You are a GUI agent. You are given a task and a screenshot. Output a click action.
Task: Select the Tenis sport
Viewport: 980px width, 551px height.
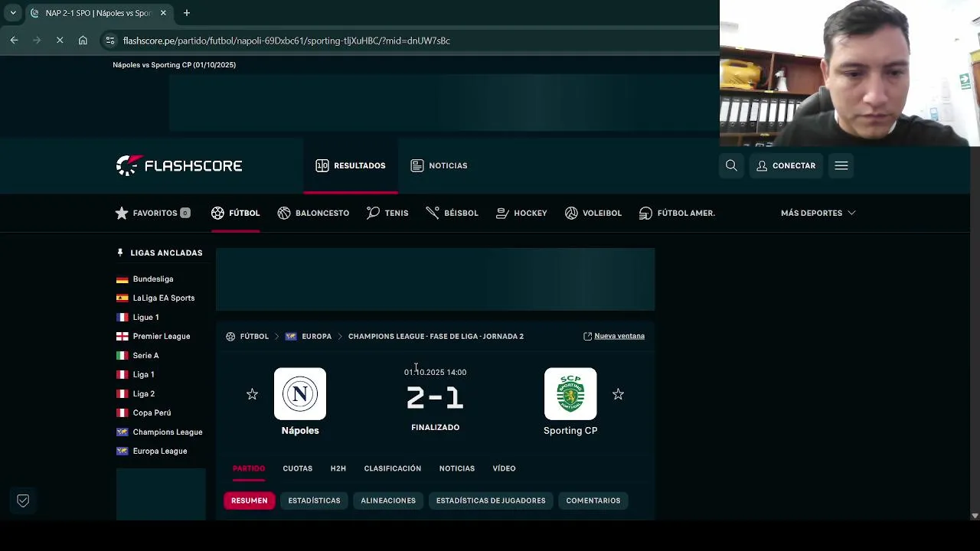(387, 213)
